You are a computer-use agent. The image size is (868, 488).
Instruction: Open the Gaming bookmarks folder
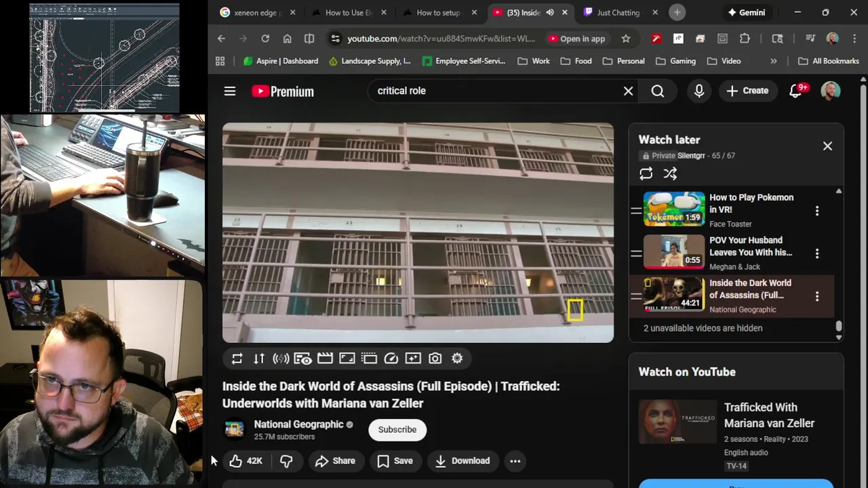tap(675, 61)
